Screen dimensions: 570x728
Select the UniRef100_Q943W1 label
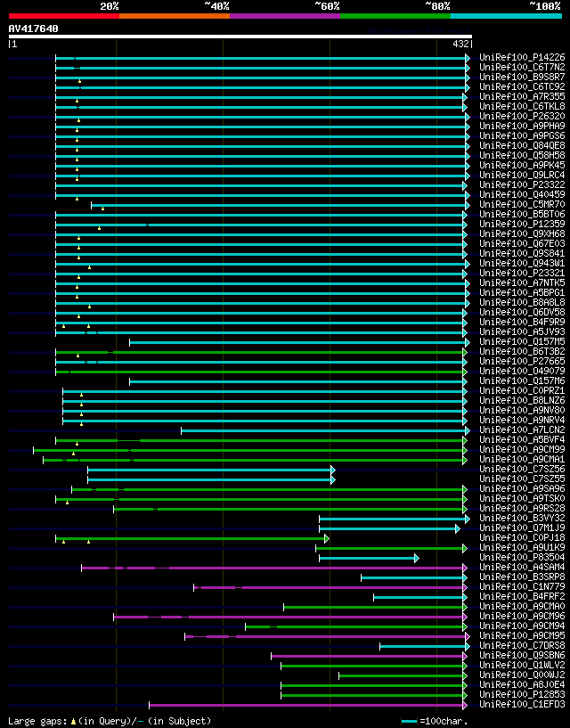pyautogui.click(x=522, y=263)
